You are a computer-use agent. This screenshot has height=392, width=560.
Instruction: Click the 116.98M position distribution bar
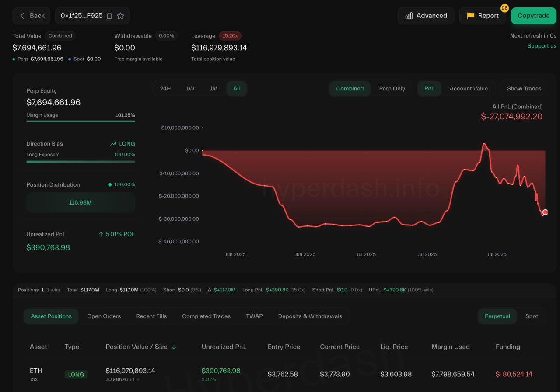80,202
